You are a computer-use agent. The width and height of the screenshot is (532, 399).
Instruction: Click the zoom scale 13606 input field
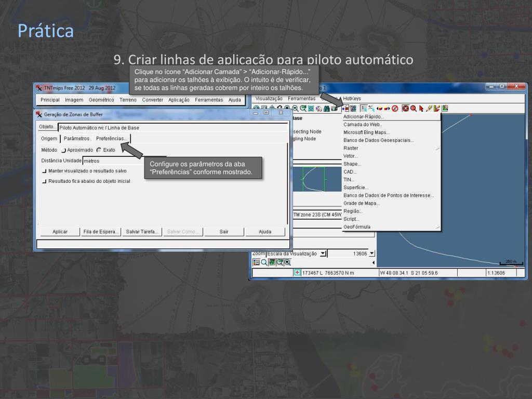point(348,254)
